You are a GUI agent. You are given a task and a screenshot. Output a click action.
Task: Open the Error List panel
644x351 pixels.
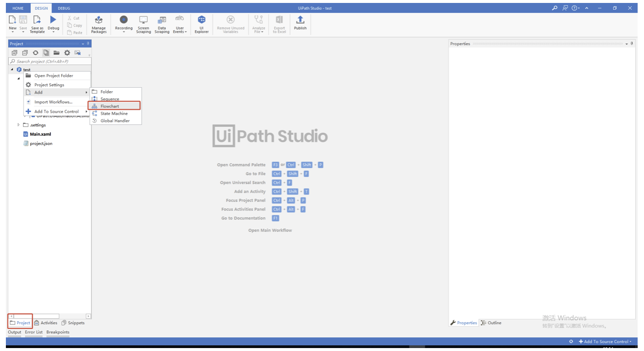click(34, 332)
